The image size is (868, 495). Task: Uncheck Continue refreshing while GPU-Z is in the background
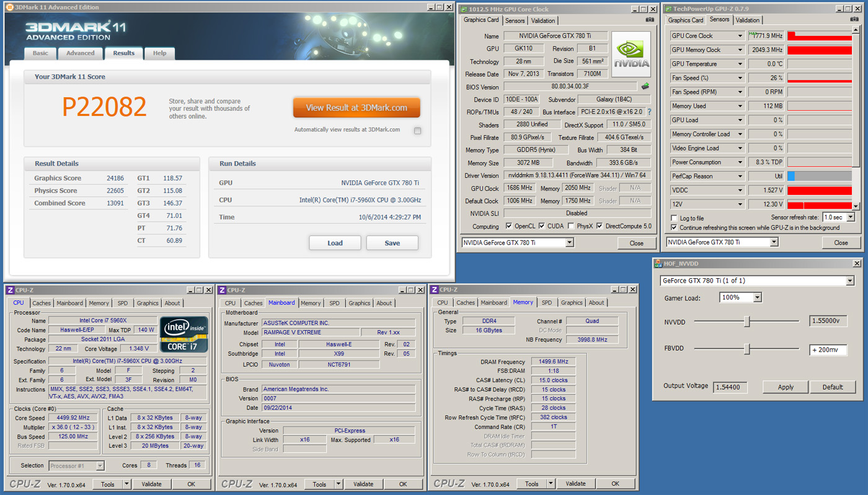click(674, 227)
